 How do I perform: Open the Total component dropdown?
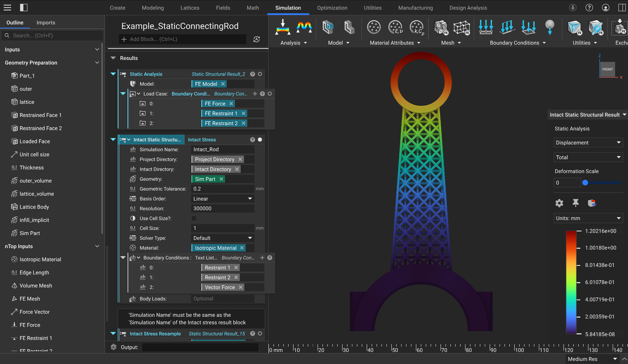588,157
